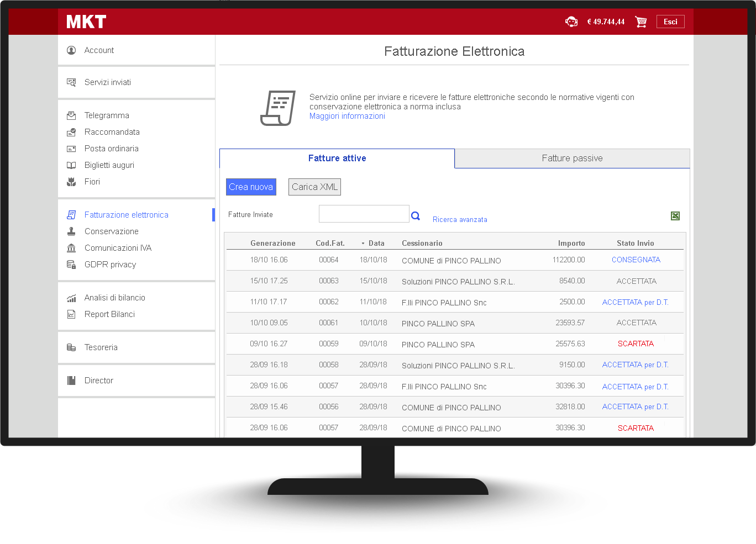The width and height of the screenshot is (756, 544).
Task: Export the invoice list to Excel
Action: click(675, 216)
